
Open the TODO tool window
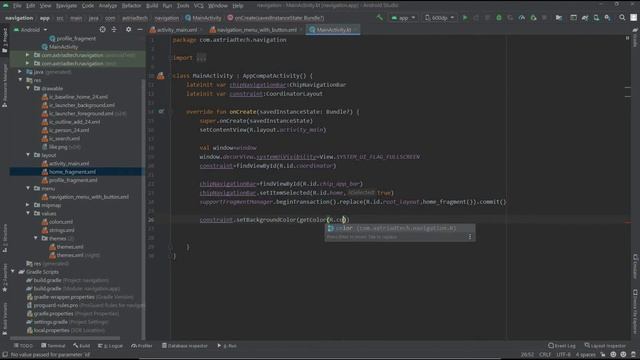click(23, 346)
